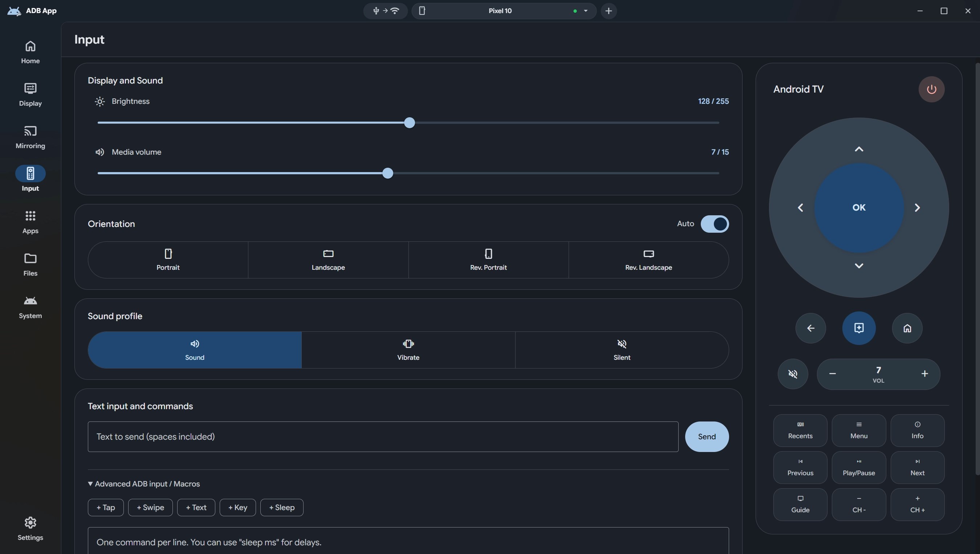Click the D-pad right arrow
The height and width of the screenshot is (554, 980).
coord(917,207)
